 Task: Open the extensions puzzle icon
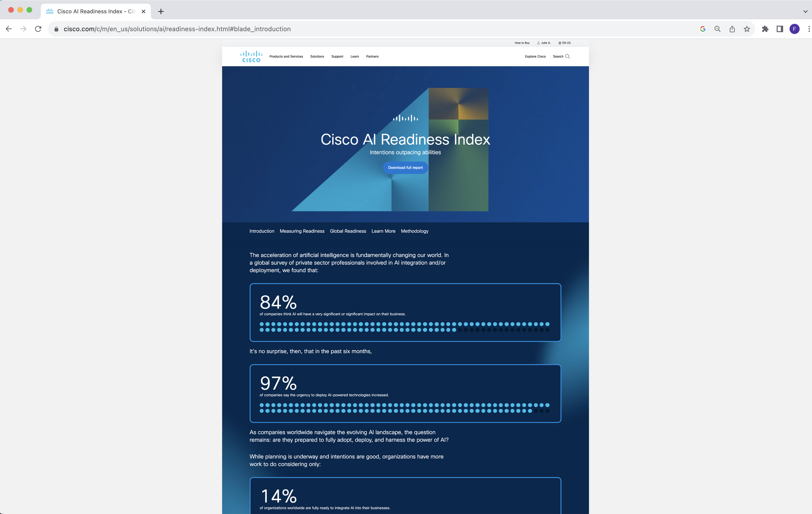click(765, 29)
